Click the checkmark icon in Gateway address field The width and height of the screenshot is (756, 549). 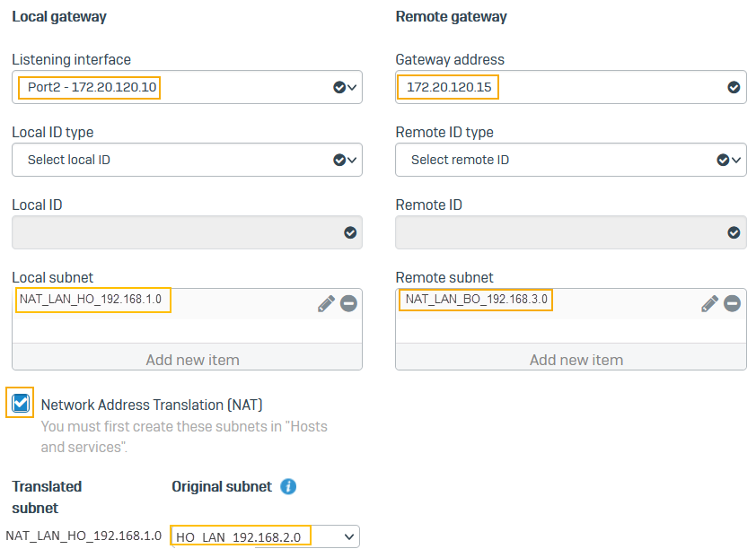tap(732, 87)
